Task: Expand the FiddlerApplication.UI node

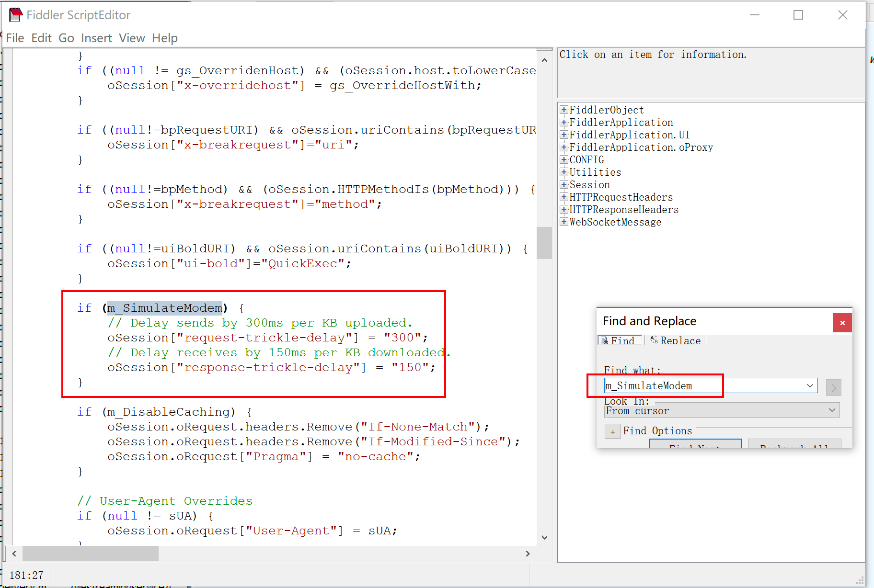Action: coord(564,135)
